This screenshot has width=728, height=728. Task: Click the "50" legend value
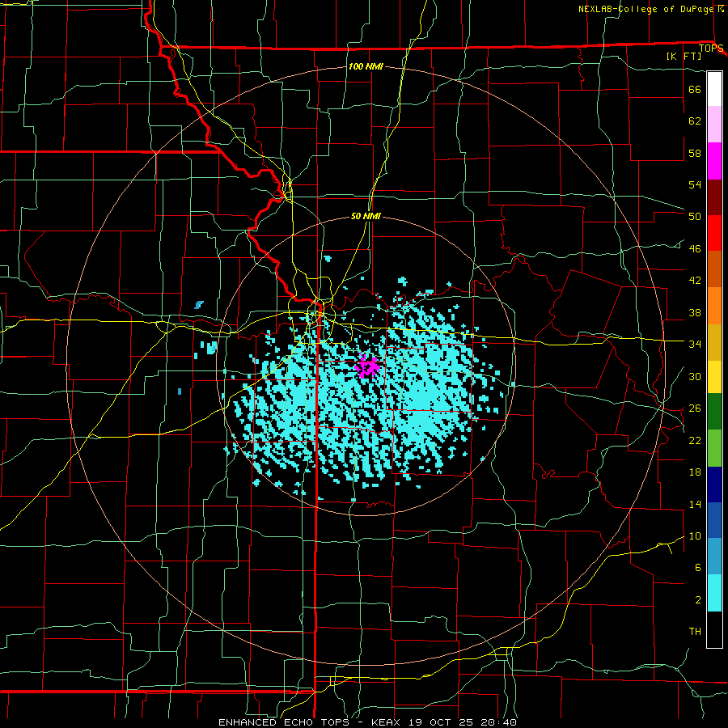pos(695,217)
